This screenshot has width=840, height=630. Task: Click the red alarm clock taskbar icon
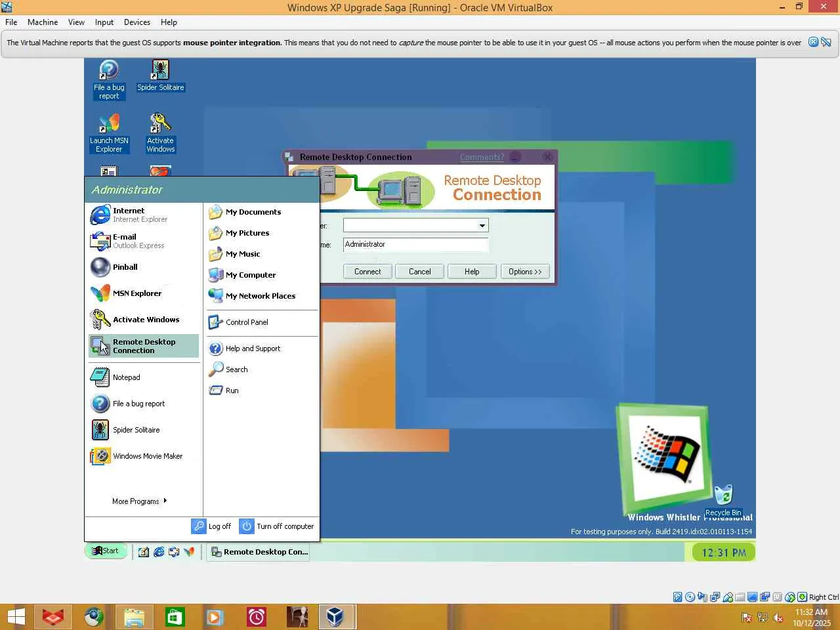tap(256, 617)
